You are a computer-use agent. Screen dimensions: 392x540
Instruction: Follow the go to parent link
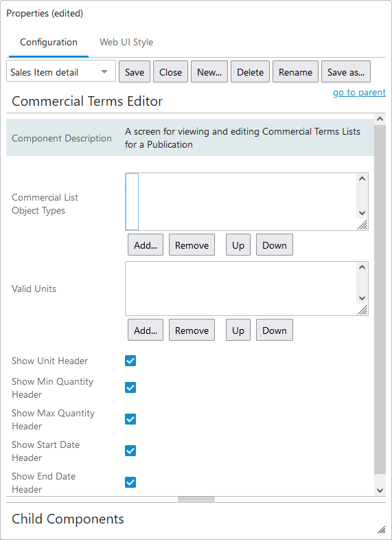click(x=359, y=92)
